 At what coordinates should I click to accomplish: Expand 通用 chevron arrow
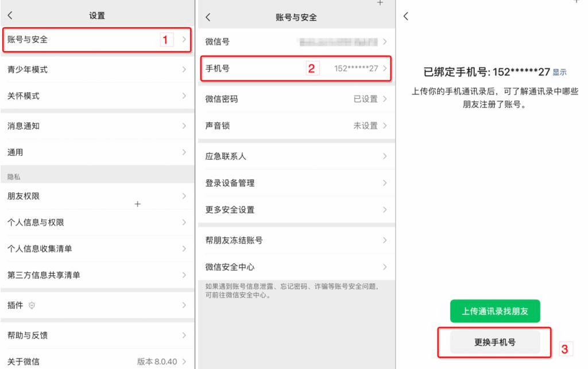tap(184, 152)
